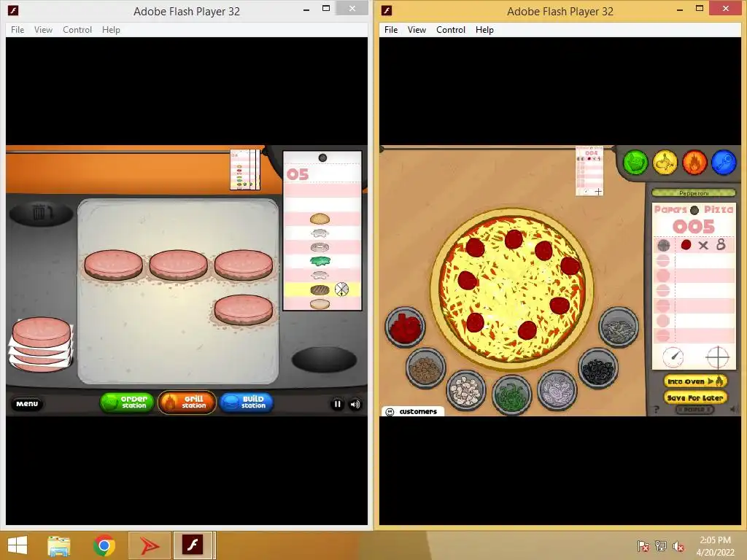Pick the mushroom topping bin
Viewport: 747px width, 560px height.
[x=466, y=391]
